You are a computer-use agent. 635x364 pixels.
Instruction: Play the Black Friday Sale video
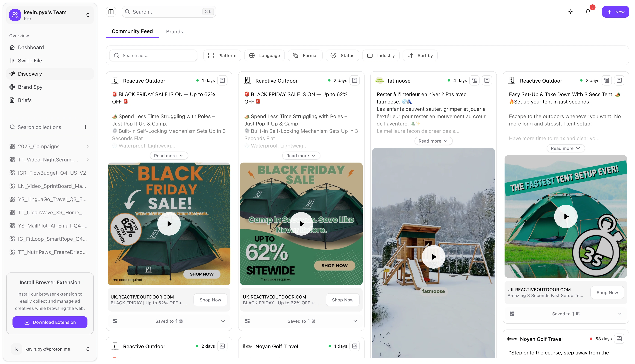pyautogui.click(x=169, y=224)
